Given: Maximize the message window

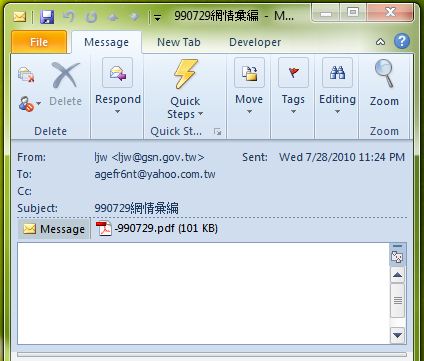Looking at the screenshot, I should click(353, 13).
